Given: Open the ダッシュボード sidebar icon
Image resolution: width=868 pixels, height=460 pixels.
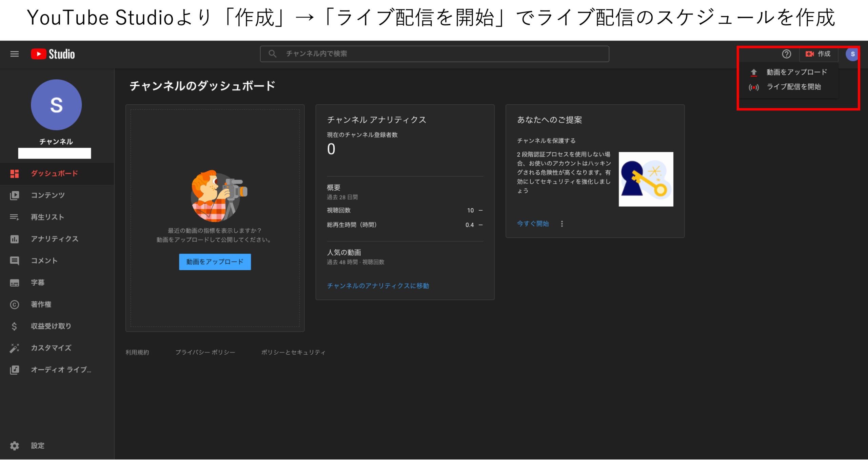Looking at the screenshot, I should tap(15, 173).
